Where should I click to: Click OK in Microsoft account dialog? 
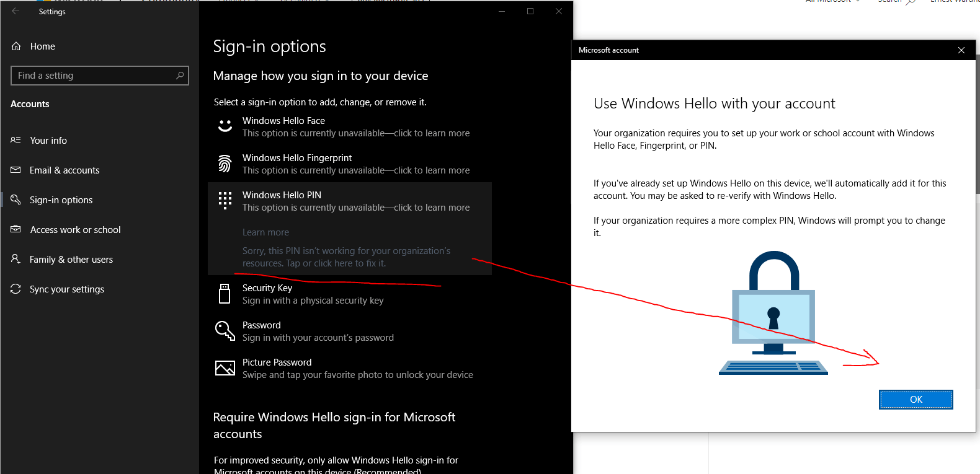point(916,400)
